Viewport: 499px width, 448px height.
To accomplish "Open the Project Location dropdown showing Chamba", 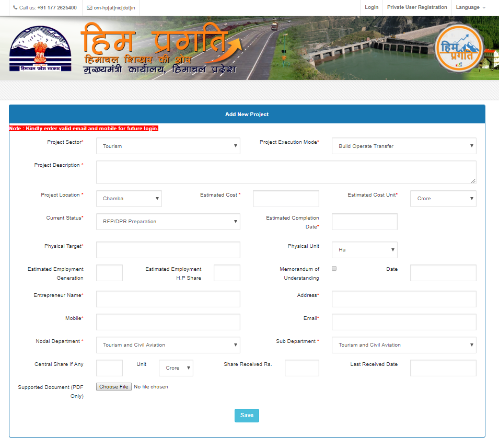I will pyautogui.click(x=129, y=199).
